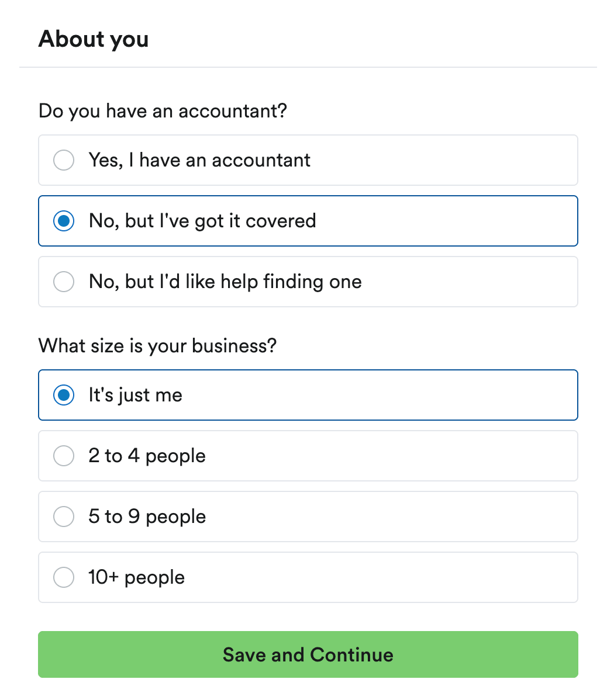Screen dimensions: 614x700
Task: Choose the 'help finding one' radio button
Action: tap(64, 282)
